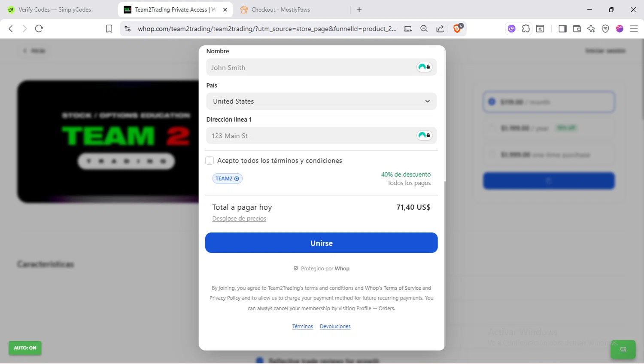Select the one-time purchase radio option
The image size is (644, 364).
(492, 154)
